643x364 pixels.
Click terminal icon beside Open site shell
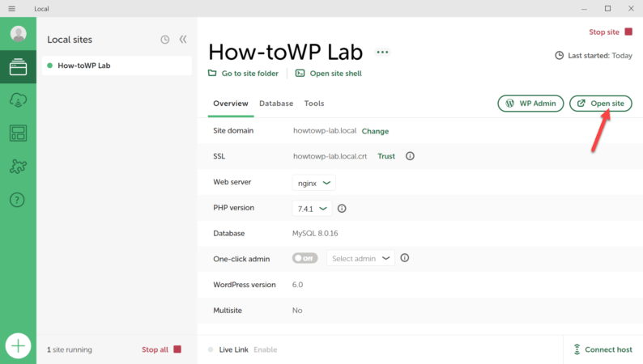tap(300, 73)
